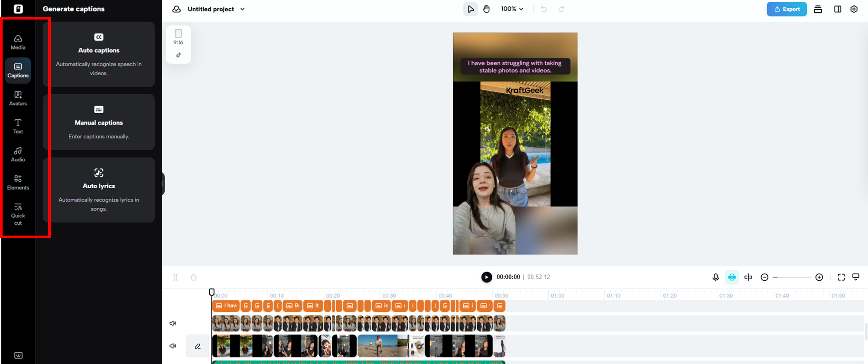Select the pointer selection tool

pos(471,9)
